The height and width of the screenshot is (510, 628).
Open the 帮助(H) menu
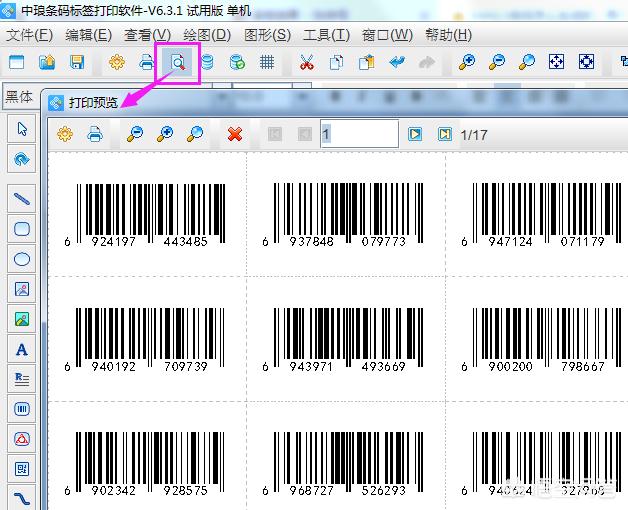448,35
